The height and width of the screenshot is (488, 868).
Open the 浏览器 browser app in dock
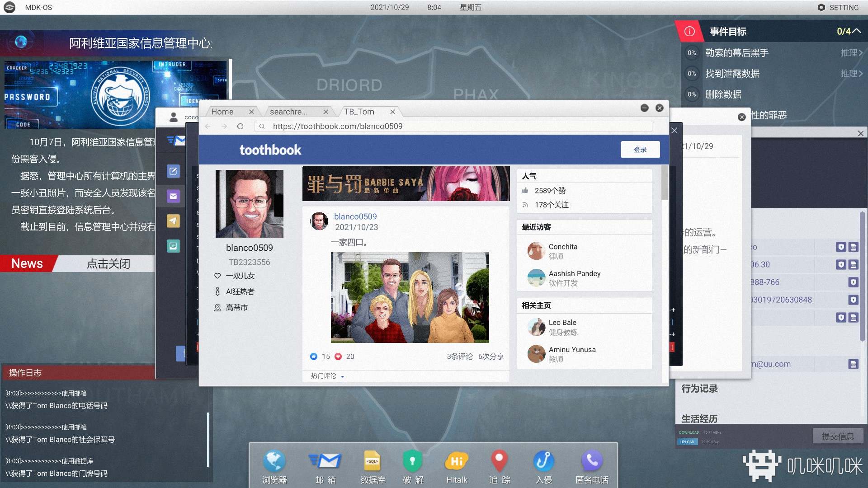pyautogui.click(x=274, y=466)
